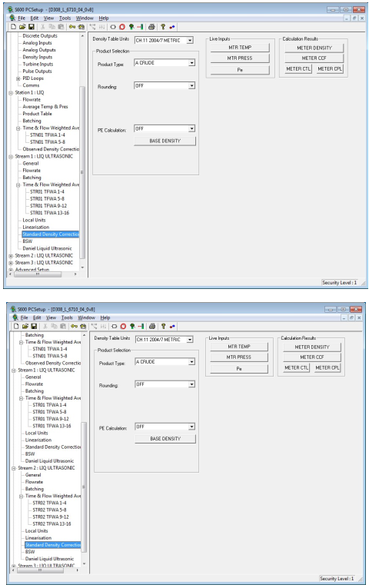Viewport: 369px width, 588px height.
Task: Open Density Table Units dropdown in upper window
Action: click(190, 40)
